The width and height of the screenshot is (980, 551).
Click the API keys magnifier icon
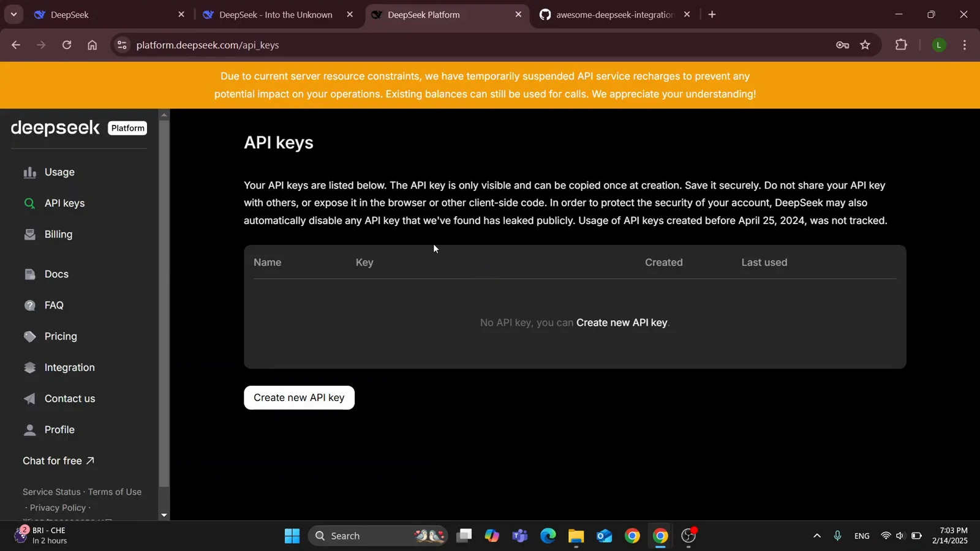(x=29, y=204)
